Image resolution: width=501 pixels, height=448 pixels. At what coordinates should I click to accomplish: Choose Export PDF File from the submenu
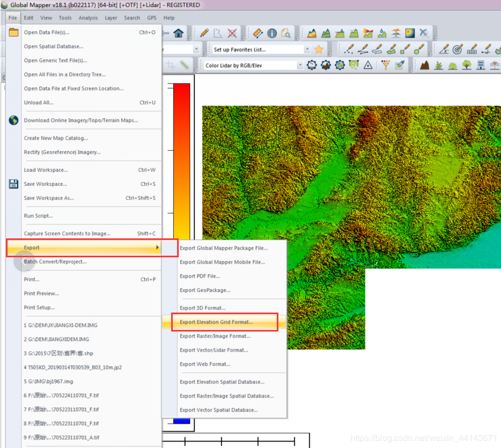click(201, 276)
